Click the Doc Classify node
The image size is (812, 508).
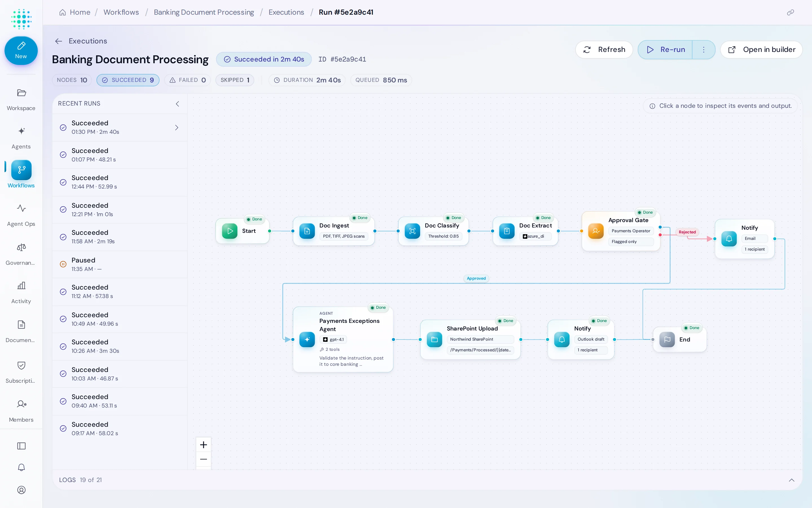click(433, 231)
